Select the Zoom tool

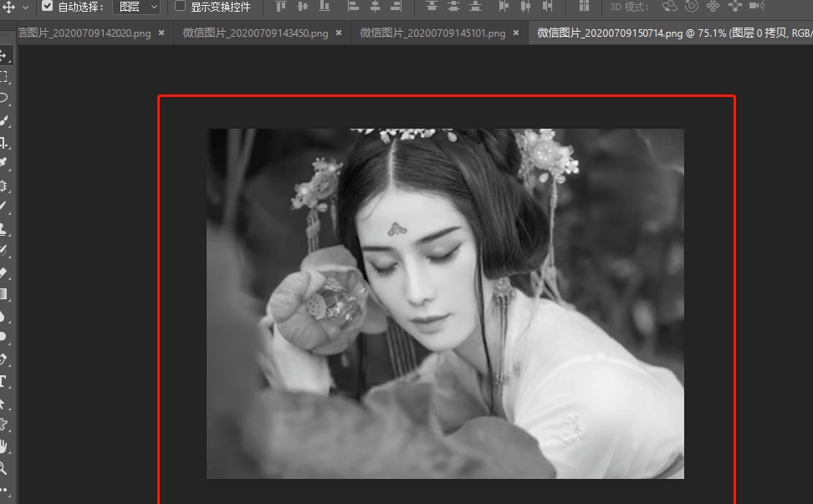(x=3, y=468)
